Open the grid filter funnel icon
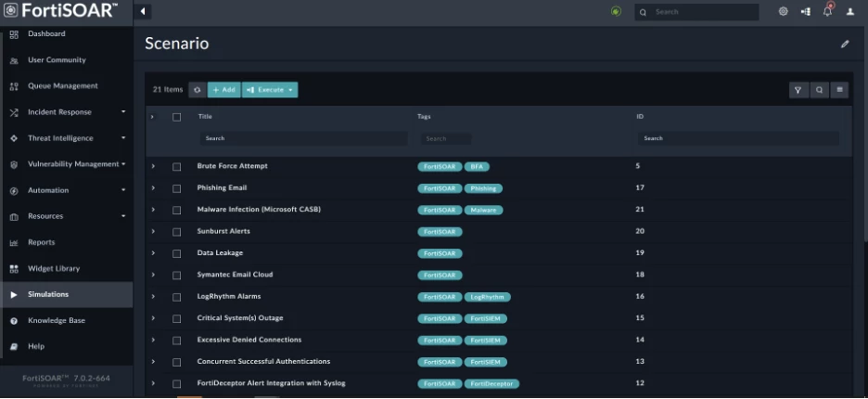Viewport: 868px width, 399px height. (798, 90)
